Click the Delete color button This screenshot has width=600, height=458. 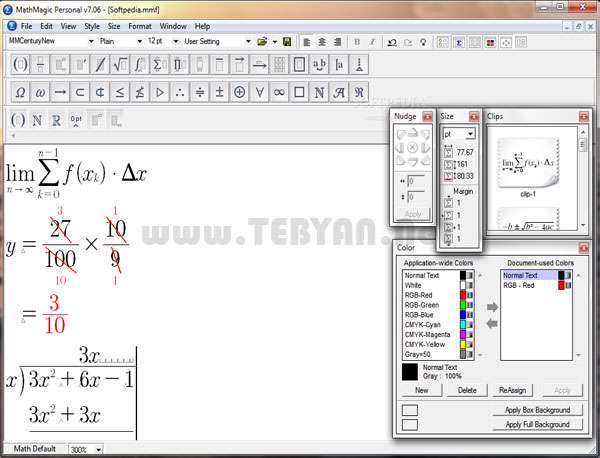[467, 390]
